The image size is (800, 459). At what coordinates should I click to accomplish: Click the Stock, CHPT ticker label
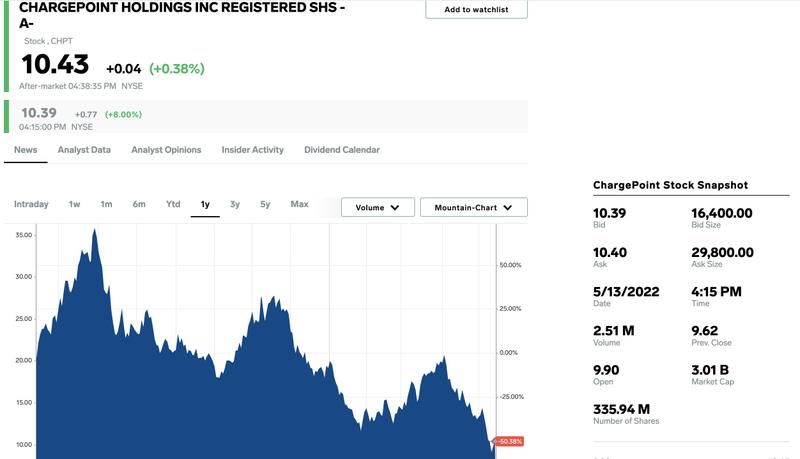pos(48,41)
